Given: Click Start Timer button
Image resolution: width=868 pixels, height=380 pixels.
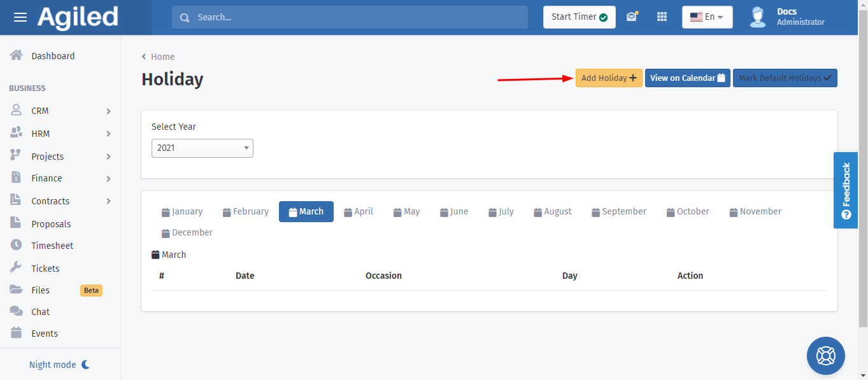Looking at the screenshot, I should tap(579, 17).
